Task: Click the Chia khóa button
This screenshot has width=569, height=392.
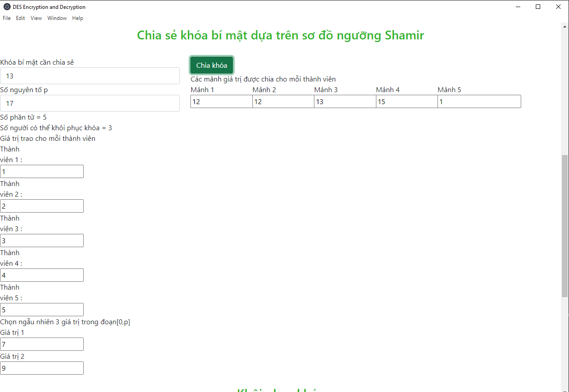Action: (212, 65)
